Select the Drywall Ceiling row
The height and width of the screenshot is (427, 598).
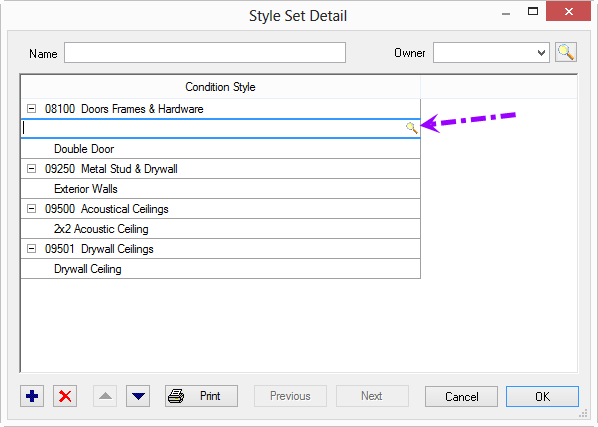coord(220,269)
